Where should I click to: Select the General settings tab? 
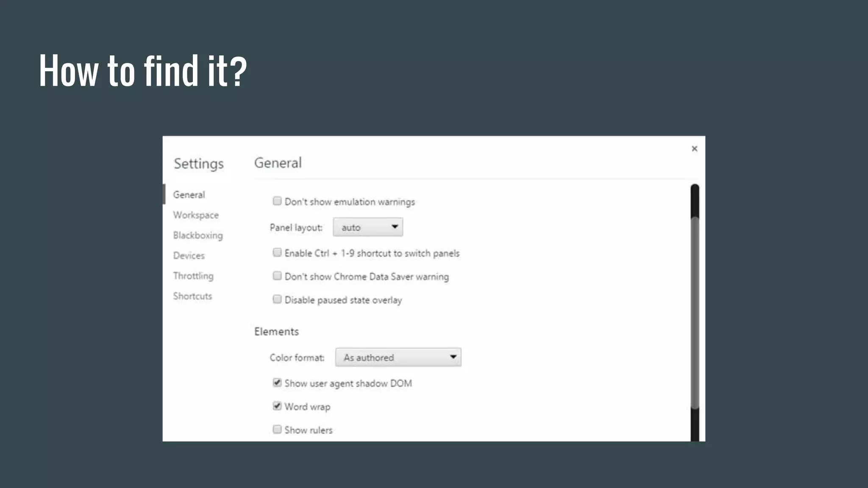click(x=189, y=195)
